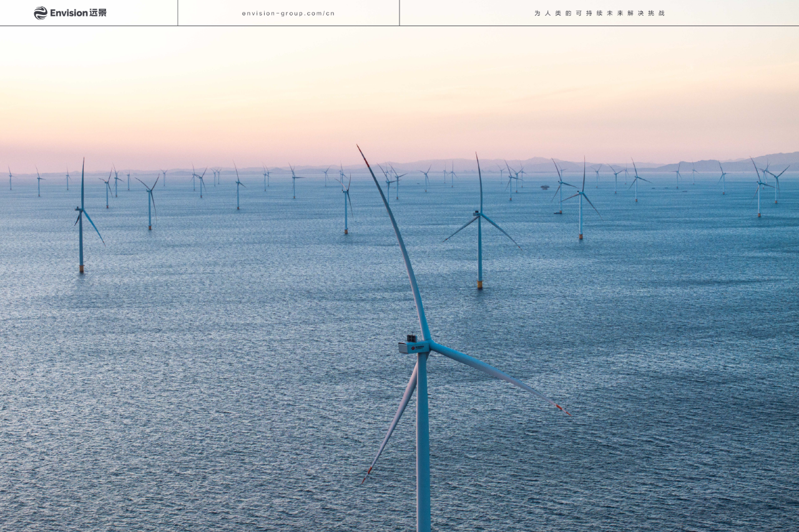Click the nacelle of the foreground wind turbine
Screen dimensions: 799x532
(x=413, y=347)
